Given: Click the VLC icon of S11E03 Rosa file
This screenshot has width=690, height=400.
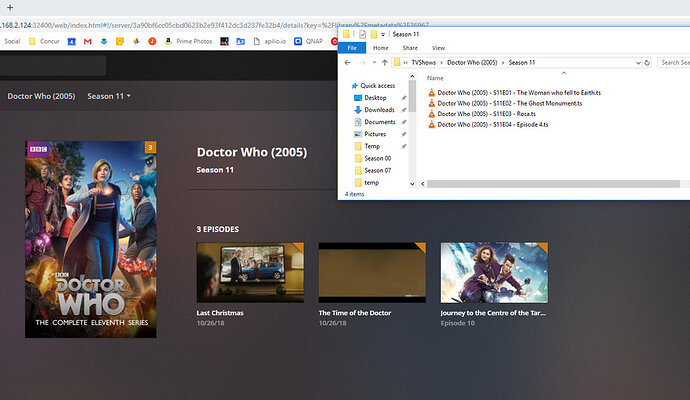Looking at the screenshot, I should [x=432, y=114].
